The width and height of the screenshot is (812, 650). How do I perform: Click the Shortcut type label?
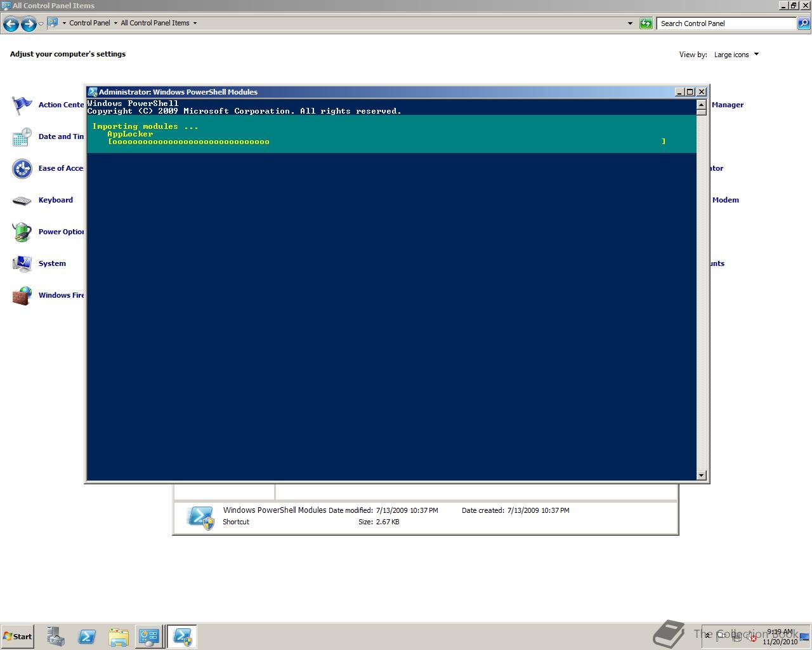[x=236, y=522]
